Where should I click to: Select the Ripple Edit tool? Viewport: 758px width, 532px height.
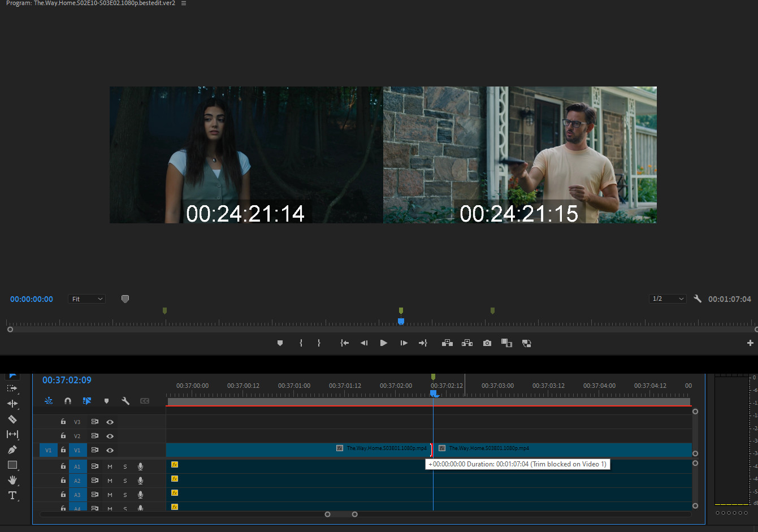point(12,404)
